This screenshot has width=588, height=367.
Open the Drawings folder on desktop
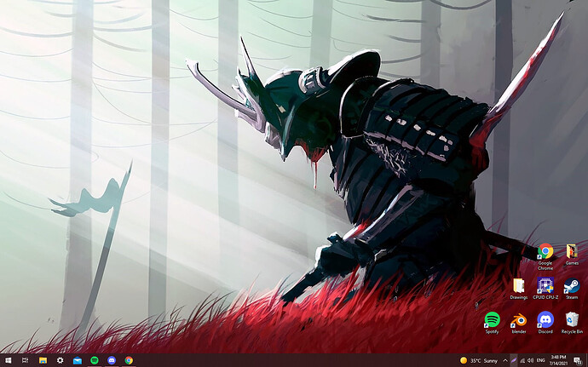[519, 289]
